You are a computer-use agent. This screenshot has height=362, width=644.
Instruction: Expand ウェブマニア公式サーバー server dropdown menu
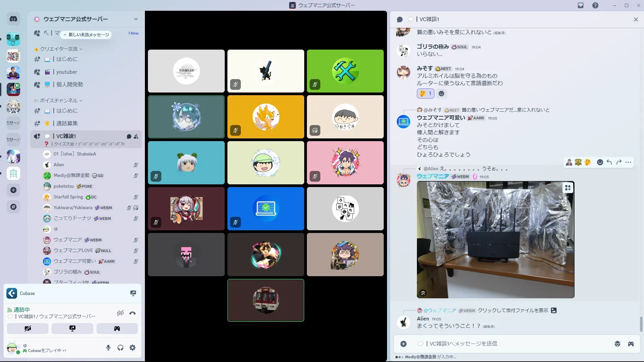click(136, 19)
